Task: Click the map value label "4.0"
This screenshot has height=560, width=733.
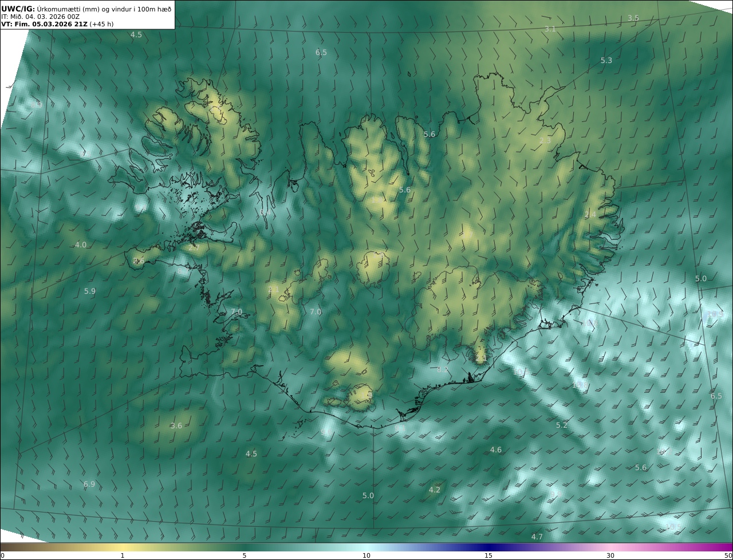Action: [x=81, y=245]
